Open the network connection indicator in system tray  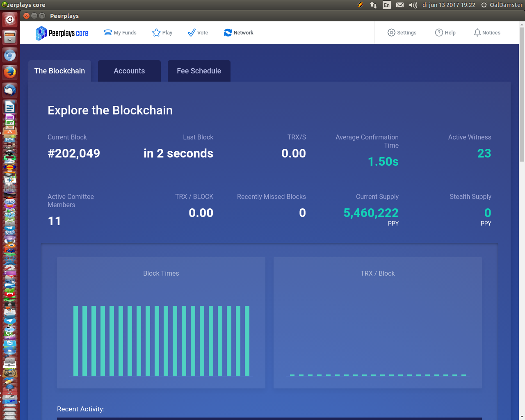[373, 5]
